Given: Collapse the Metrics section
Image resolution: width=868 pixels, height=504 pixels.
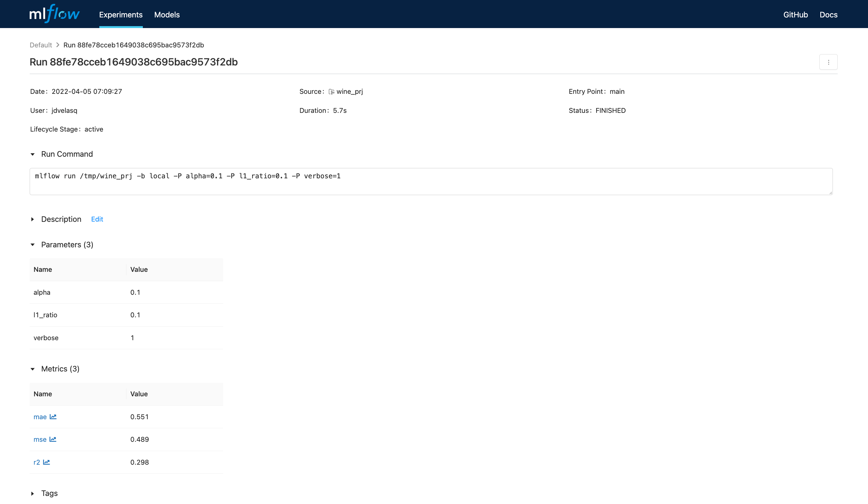Looking at the screenshot, I should tap(33, 369).
